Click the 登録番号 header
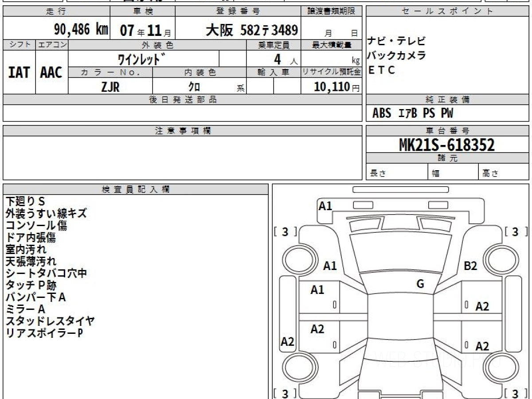This screenshot has height=399, width=532. click(239, 12)
